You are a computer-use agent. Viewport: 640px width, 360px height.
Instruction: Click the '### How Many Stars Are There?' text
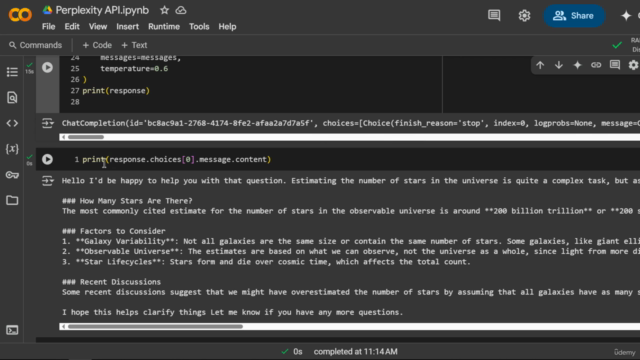click(127, 201)
